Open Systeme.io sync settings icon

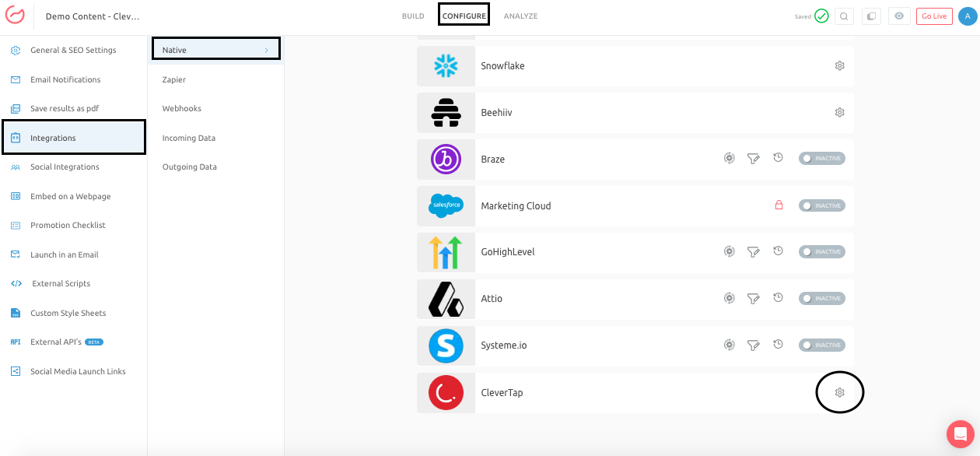(x=729, y=345)
